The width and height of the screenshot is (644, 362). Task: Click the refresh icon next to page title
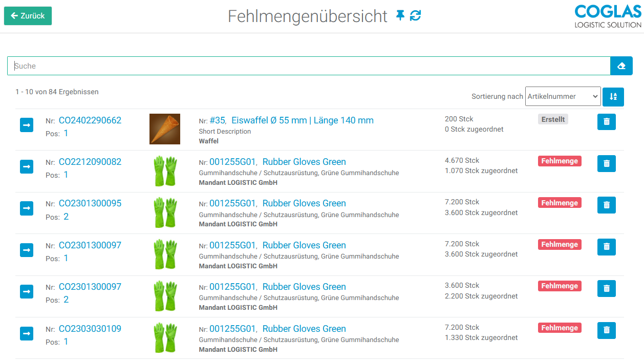pos(415,16)
